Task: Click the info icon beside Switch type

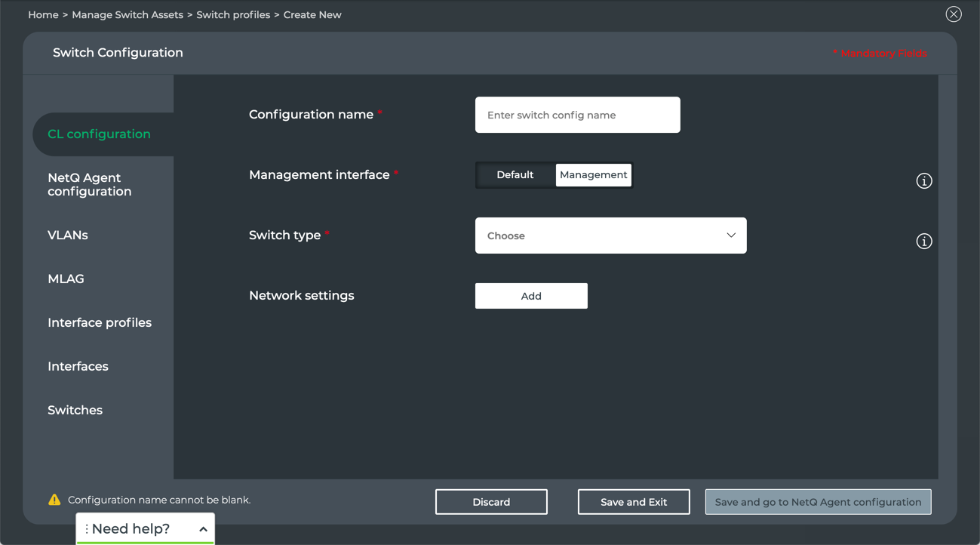Action: 923,242
